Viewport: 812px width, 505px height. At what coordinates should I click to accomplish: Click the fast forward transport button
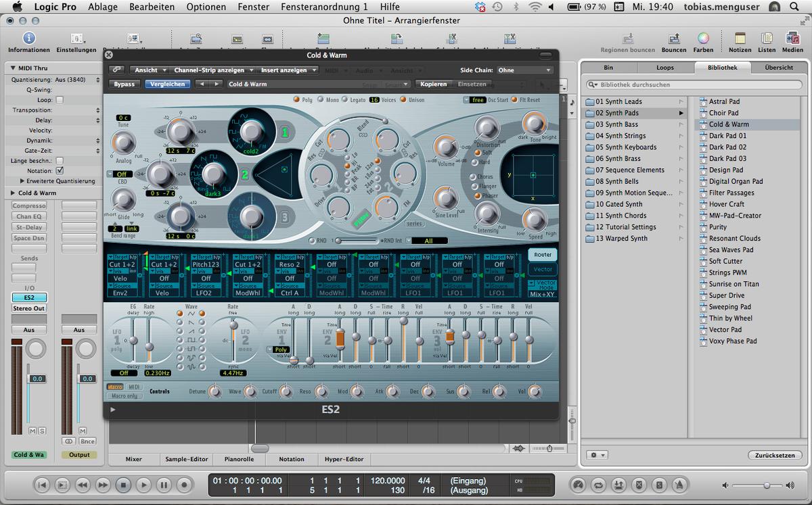103,484
